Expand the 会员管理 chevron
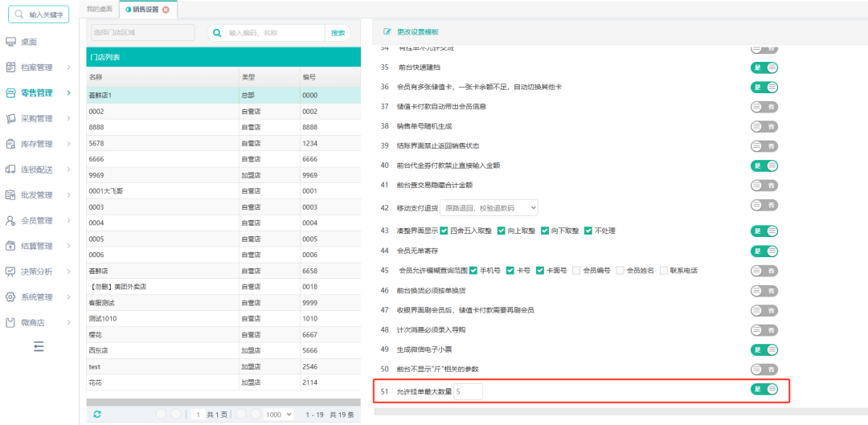868x425 pixels. [68, 220]
